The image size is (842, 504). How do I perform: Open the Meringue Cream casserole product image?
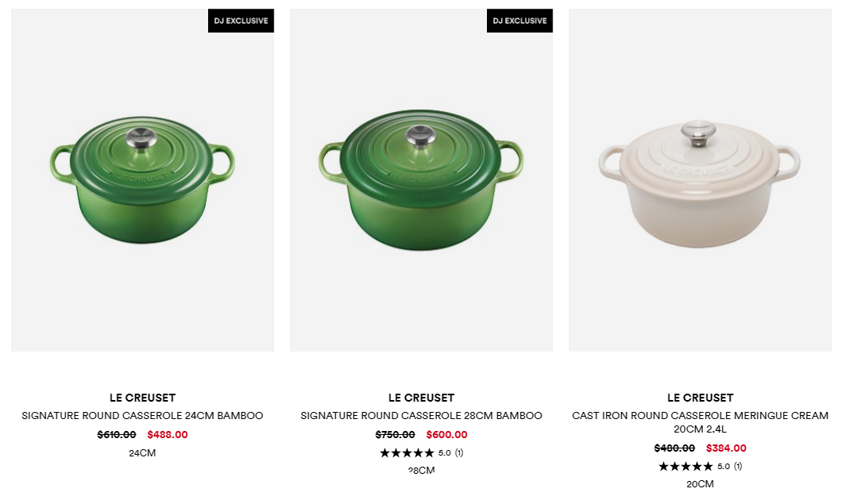tap(700, 180)
